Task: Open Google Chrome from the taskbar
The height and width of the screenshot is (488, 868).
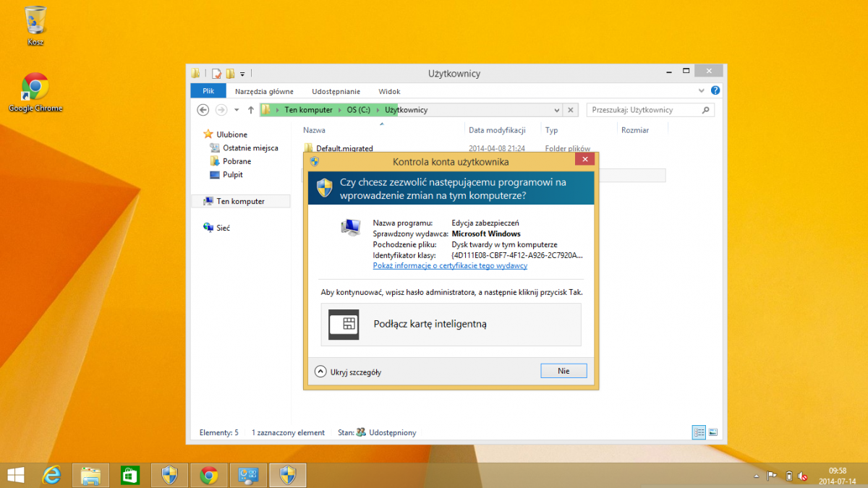Action: click(x=209, y=475)
